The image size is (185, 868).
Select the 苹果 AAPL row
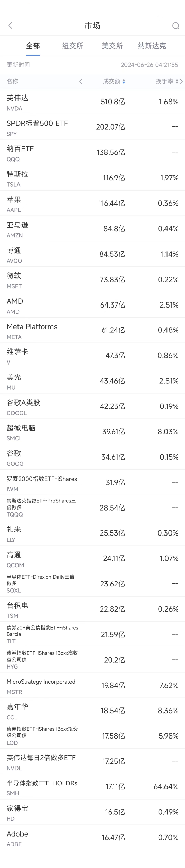92,203
